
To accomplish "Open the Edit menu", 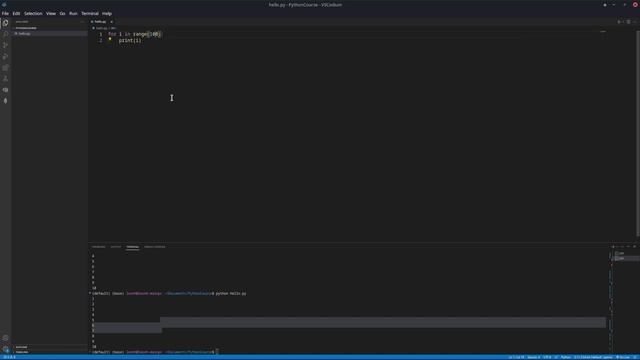I will 16,13.
